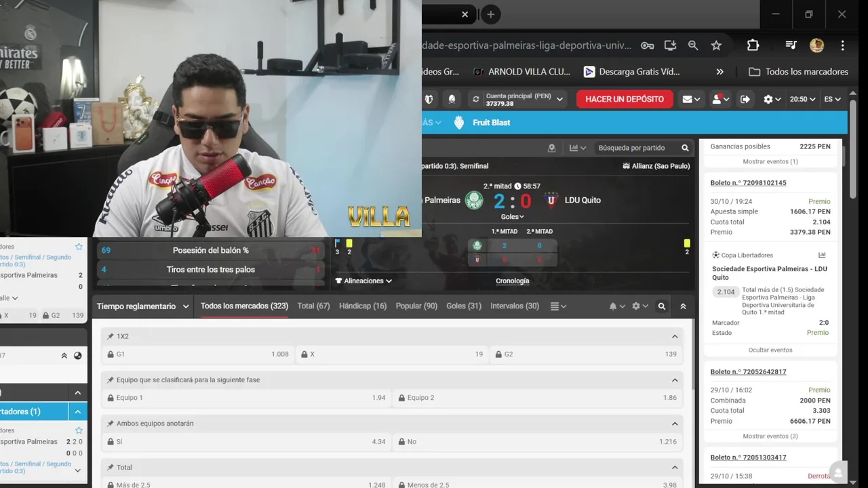This screenshot has height=488, width=868.
Task: Show more bookmarks with the double chevron
Action: pos(719,72)
